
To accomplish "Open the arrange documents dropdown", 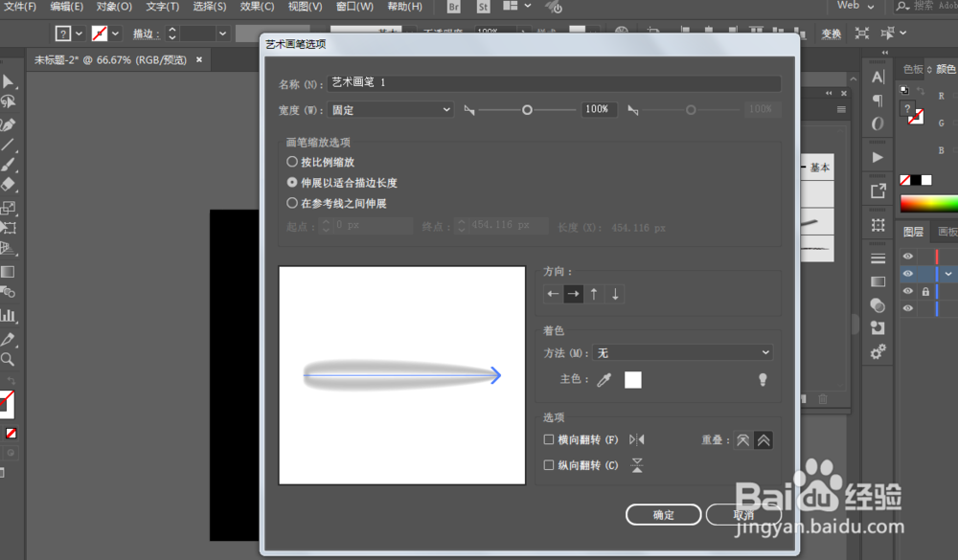I will click(516, 6).
